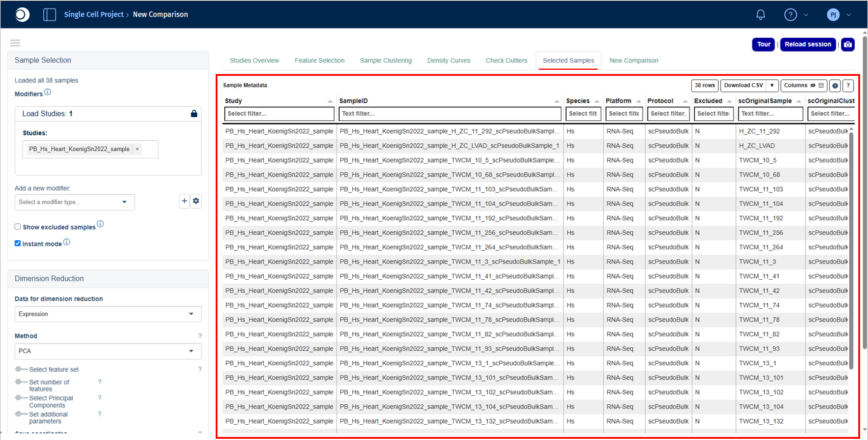Open the Study column select filter
This screenshot has width=868, height=440.
279,113
